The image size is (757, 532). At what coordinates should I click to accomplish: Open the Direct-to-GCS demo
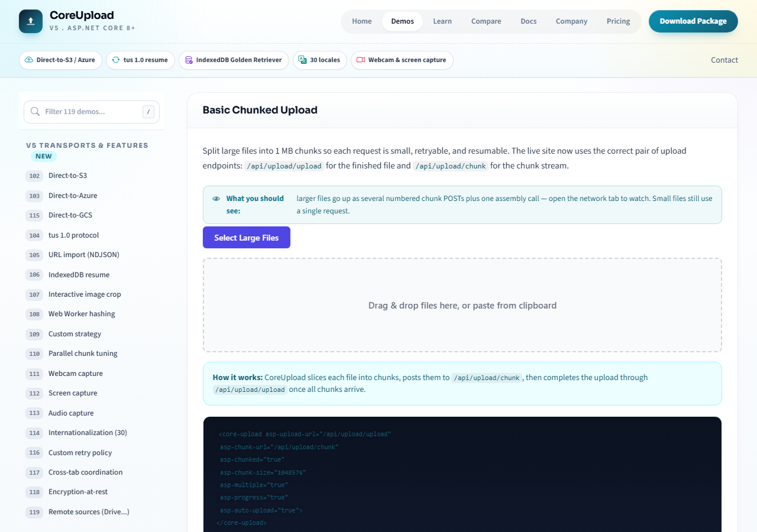tap(92, 215)
